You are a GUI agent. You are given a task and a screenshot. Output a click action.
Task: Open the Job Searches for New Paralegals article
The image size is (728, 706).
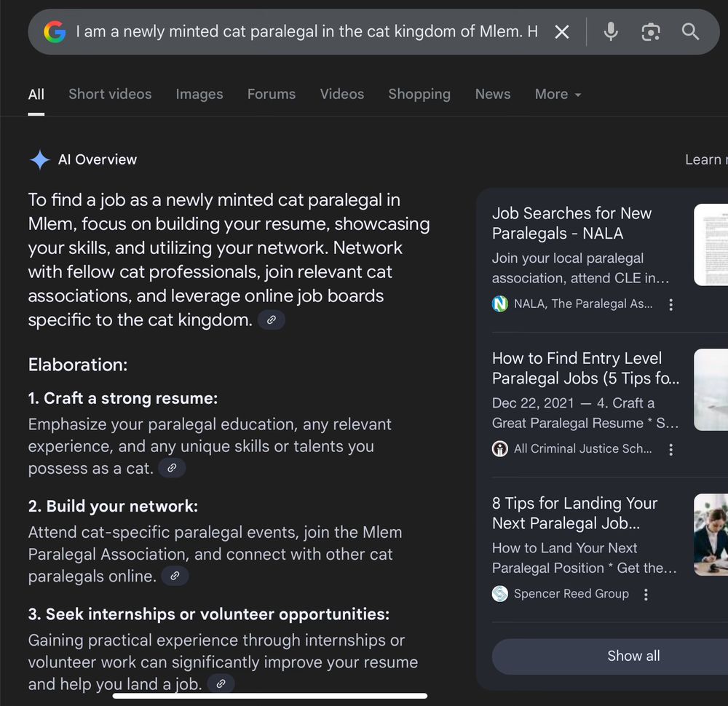click(x=572, y=223)
